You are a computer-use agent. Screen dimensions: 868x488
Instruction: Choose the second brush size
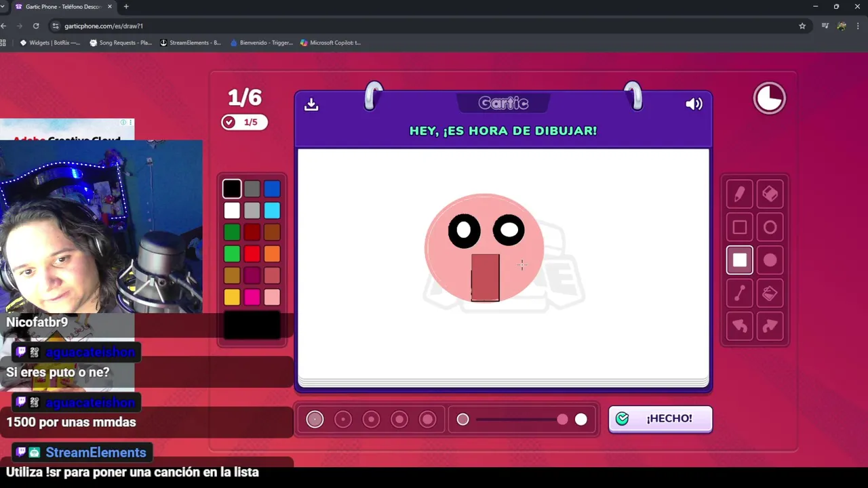click(x=343, y=420)
